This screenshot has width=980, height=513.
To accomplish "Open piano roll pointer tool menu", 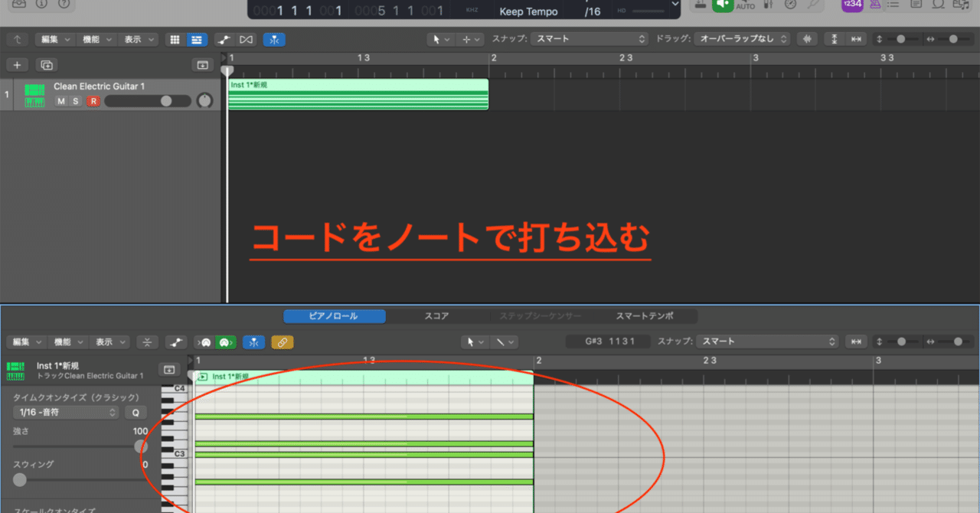I will point(475,342).
